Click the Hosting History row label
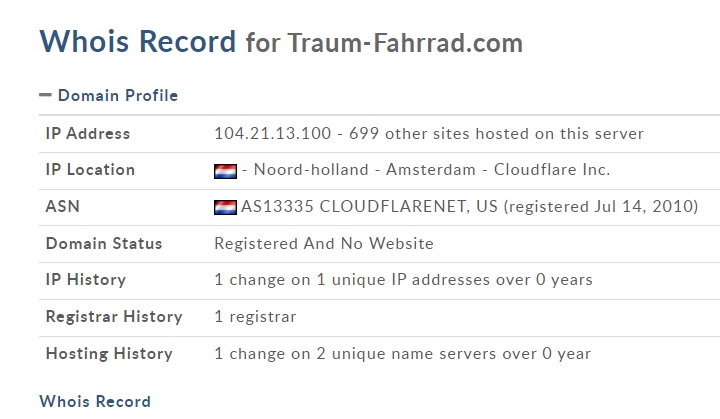 pyautogui.click(x=109, y=354)
